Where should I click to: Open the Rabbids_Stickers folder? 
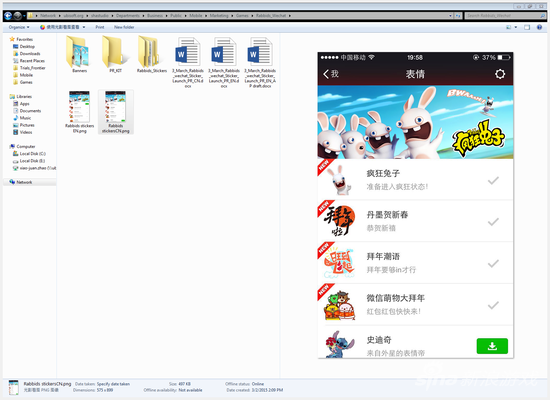(152, 54)
